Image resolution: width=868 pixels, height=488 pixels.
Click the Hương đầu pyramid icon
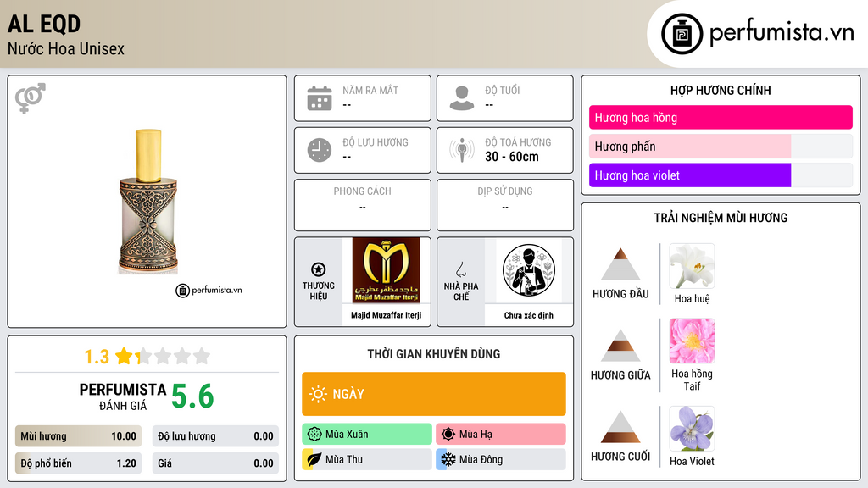pyautogui.click(x=620, y=264)
